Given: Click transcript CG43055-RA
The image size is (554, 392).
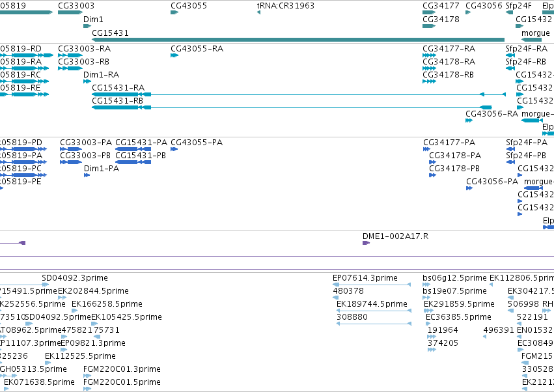Looking at the screenshot, I should coord(197,48).
